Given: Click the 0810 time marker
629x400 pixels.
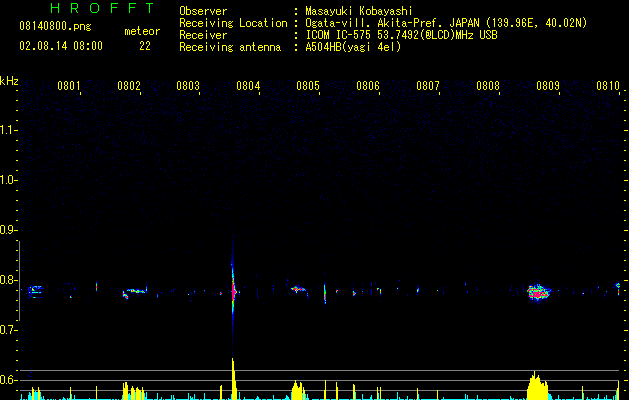Looking at the screenshot, I should 608,86.
